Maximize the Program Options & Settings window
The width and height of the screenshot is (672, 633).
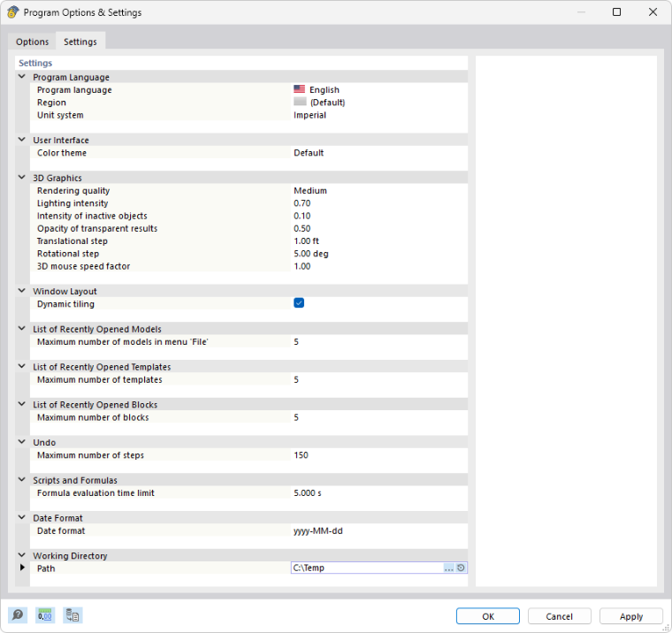coord(616,12)
